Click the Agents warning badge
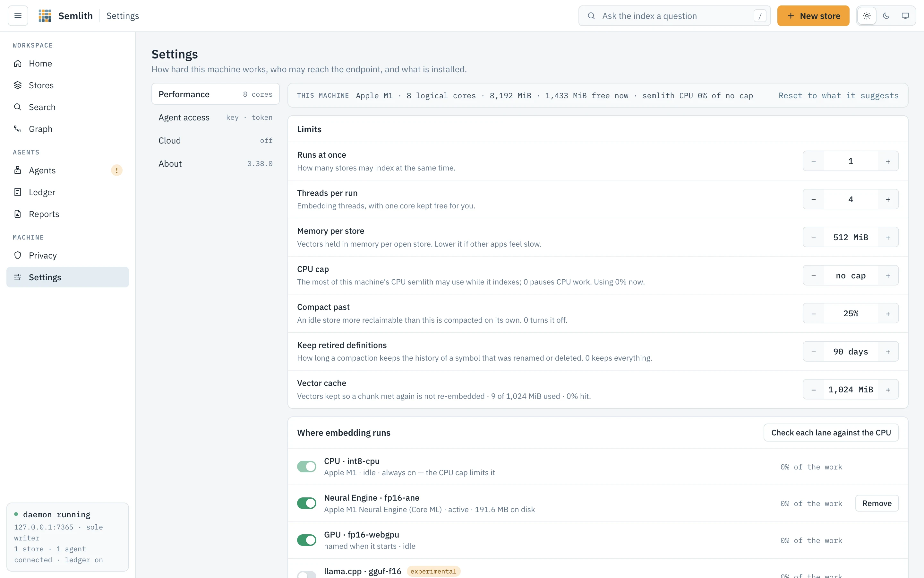 click(117, 170)
